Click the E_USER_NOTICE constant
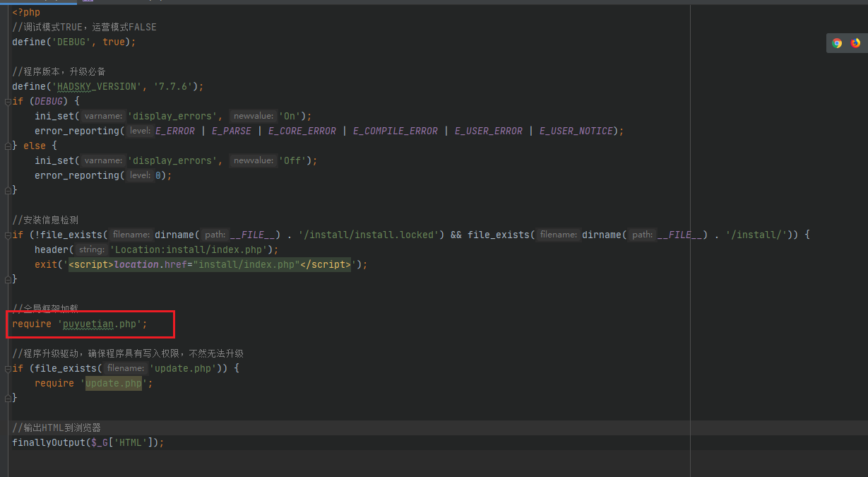 (576, 131)
